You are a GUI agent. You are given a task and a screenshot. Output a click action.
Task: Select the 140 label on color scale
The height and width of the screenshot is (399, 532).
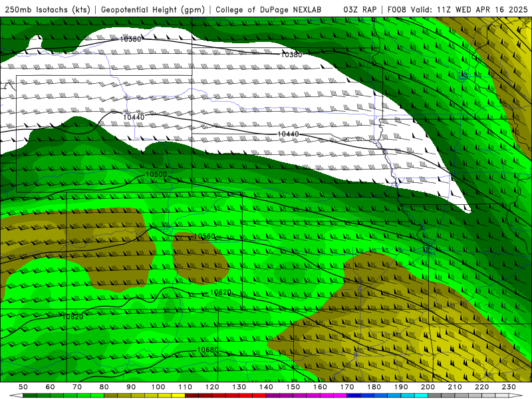[266, 387]
